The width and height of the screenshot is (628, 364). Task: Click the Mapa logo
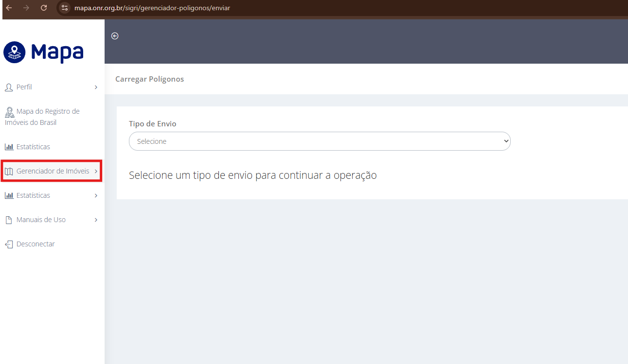coord(44,52)
